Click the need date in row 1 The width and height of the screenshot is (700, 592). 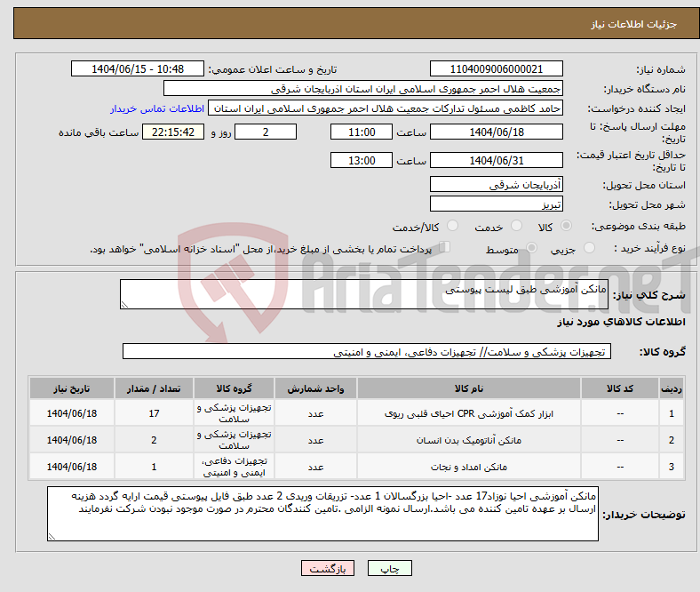pos(71,413)
